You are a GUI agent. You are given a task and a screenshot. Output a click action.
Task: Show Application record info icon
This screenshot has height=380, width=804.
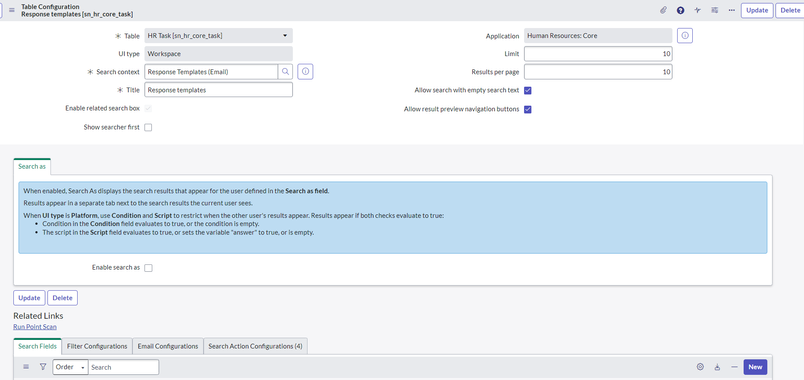coord(685,35)
